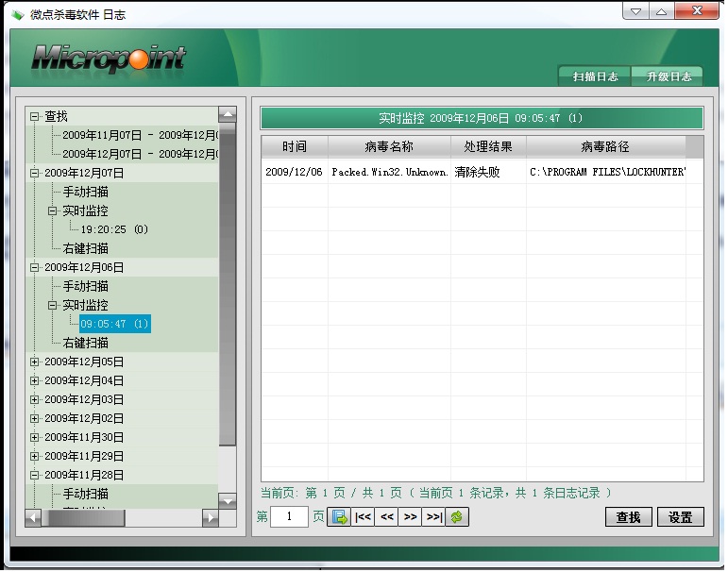
Task: Expand the 2009年12月02日 node
Action: click(x=34, y=418)
